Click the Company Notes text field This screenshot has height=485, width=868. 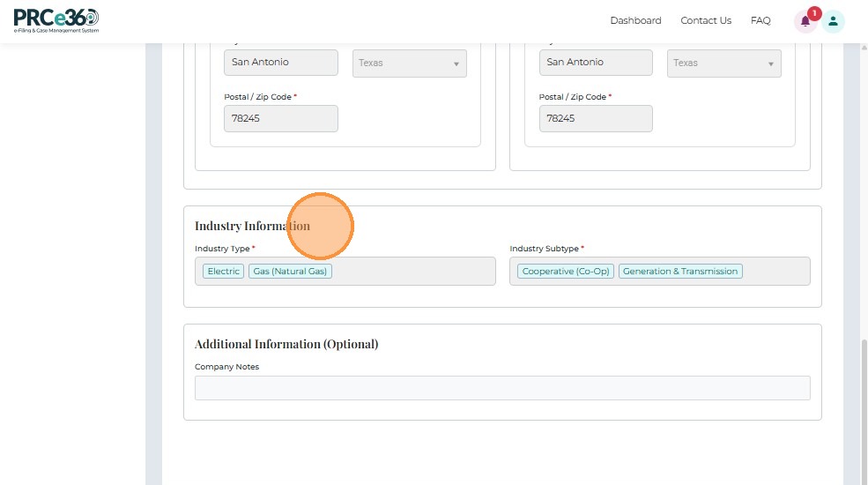502,388
